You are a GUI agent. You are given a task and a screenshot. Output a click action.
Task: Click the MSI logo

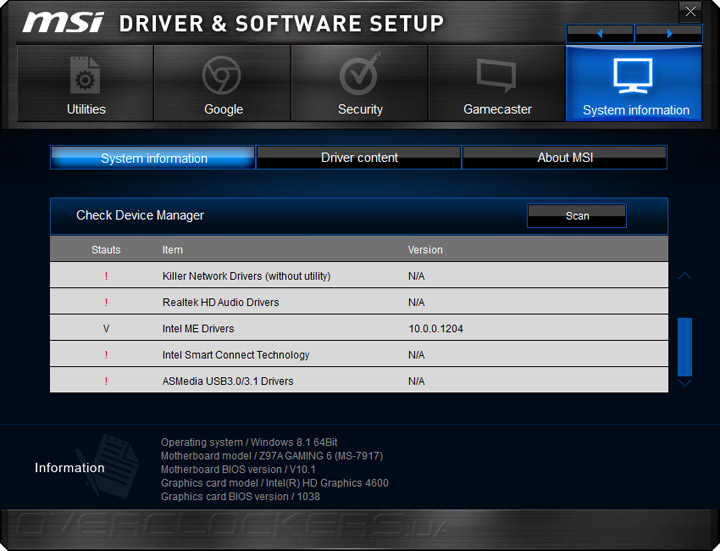(63, 22)
